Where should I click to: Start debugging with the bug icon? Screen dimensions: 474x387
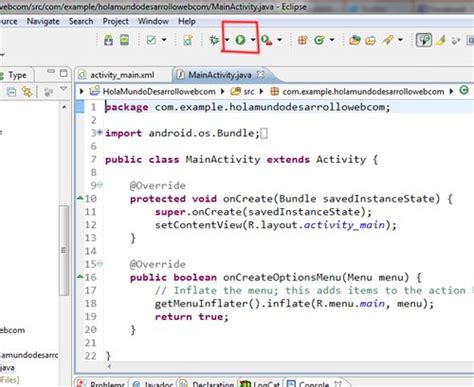click(x=214, y=40)
